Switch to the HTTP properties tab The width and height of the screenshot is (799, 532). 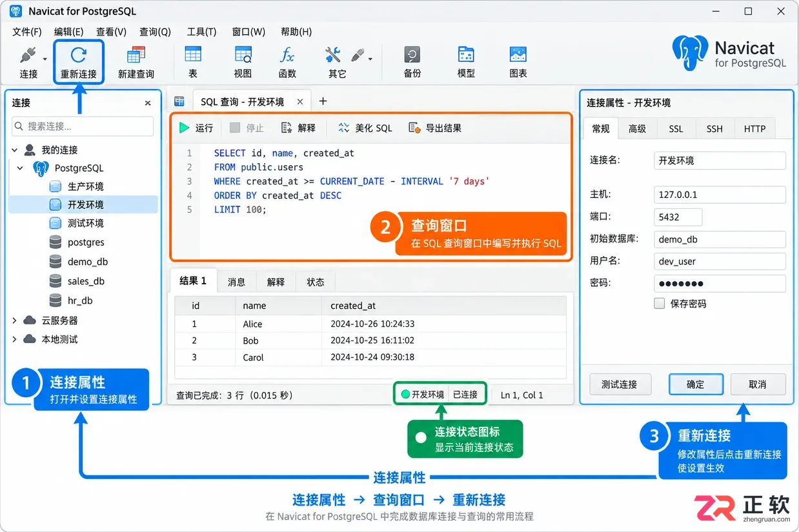pos(754,129)
